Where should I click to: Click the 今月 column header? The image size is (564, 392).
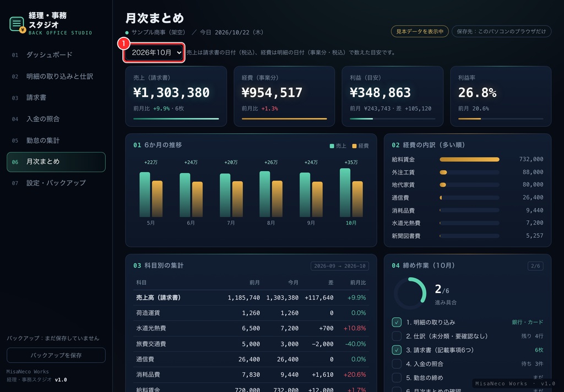[x=293, y=282]
